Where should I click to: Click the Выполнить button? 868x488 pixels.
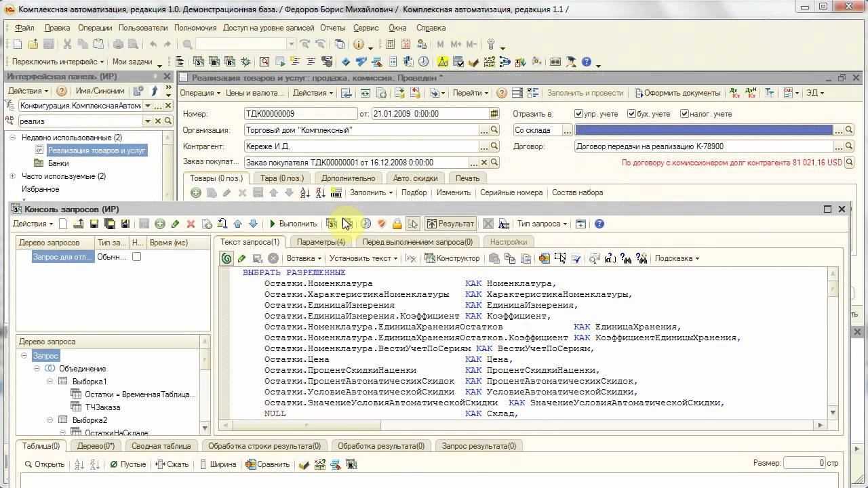(293, 224)
